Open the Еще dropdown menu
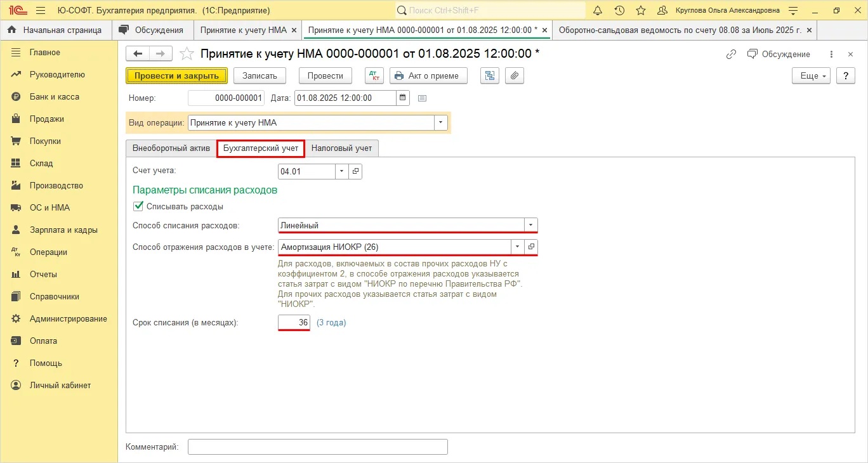Image resolution: width=868 pixels, height=463 pixels. click(x=811, y=75)
